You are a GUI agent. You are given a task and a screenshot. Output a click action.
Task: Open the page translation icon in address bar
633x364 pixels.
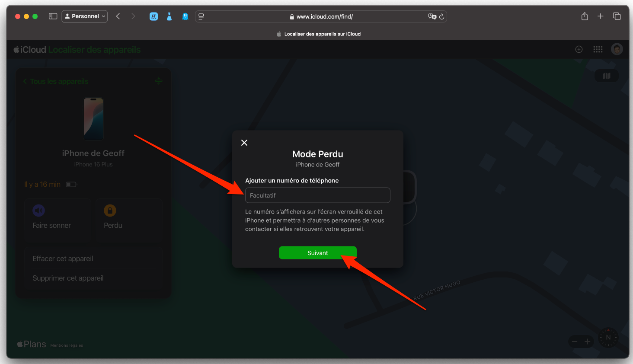[x=432, y=16]
